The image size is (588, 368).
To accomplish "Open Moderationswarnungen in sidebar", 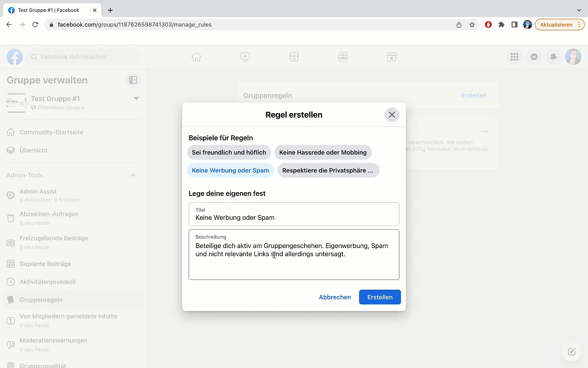I will click(x=73, y=344).
